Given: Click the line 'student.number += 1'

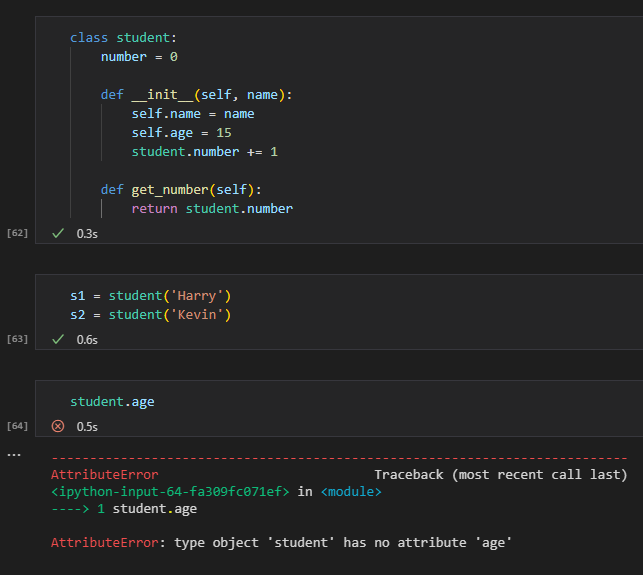Looking at the screenshot, I should (x=205, y=152).
